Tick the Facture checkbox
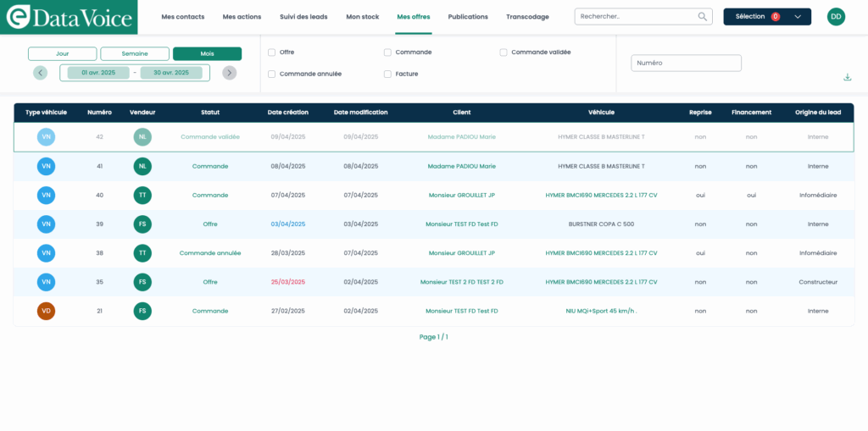Image resolution: width=868 pixels, height=431 pixels. (388, 75)
